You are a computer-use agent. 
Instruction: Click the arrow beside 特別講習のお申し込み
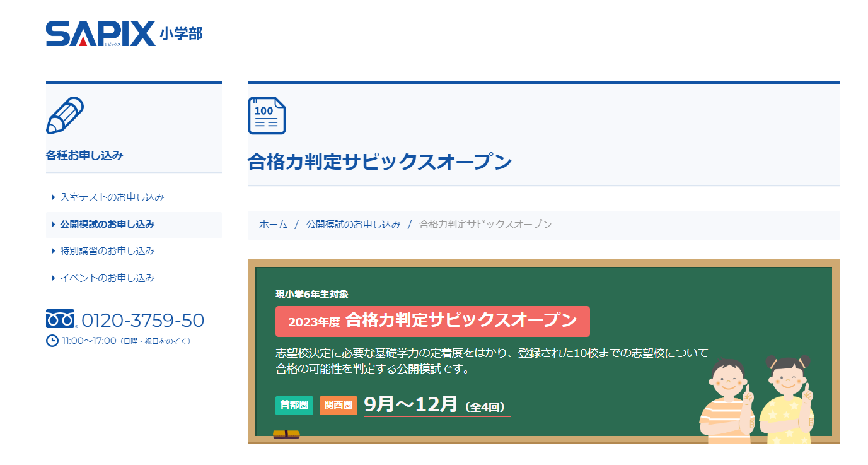pyautogui.click(x=54, y=251)
